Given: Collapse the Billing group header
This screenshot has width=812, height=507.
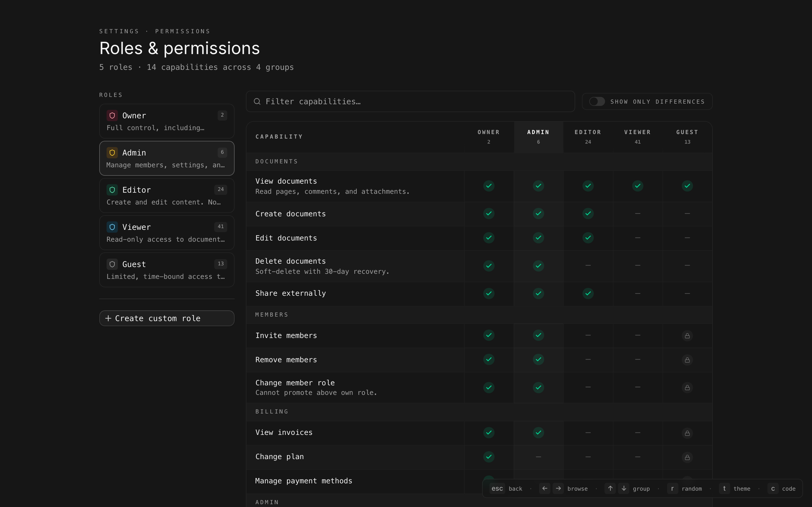Looking at the screenshot, I should (272, 412).
